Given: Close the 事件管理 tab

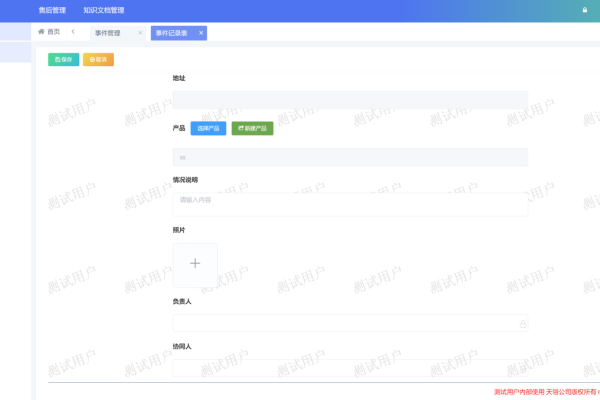Looking at the screenshot, I should point(140,33).
